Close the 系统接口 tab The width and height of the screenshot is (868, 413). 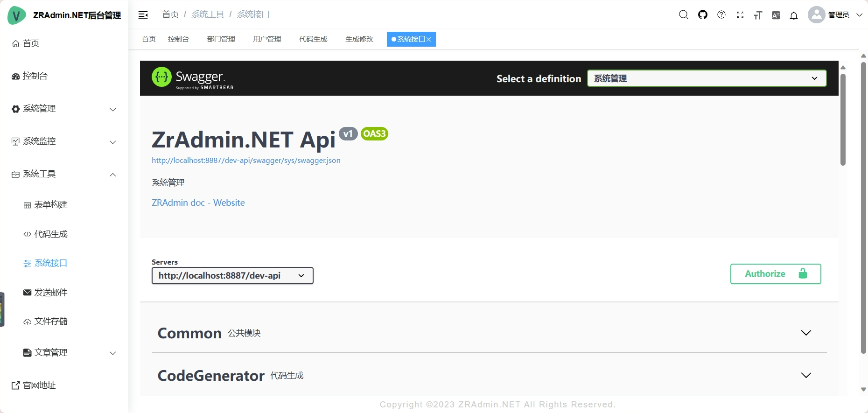point(429,40)
